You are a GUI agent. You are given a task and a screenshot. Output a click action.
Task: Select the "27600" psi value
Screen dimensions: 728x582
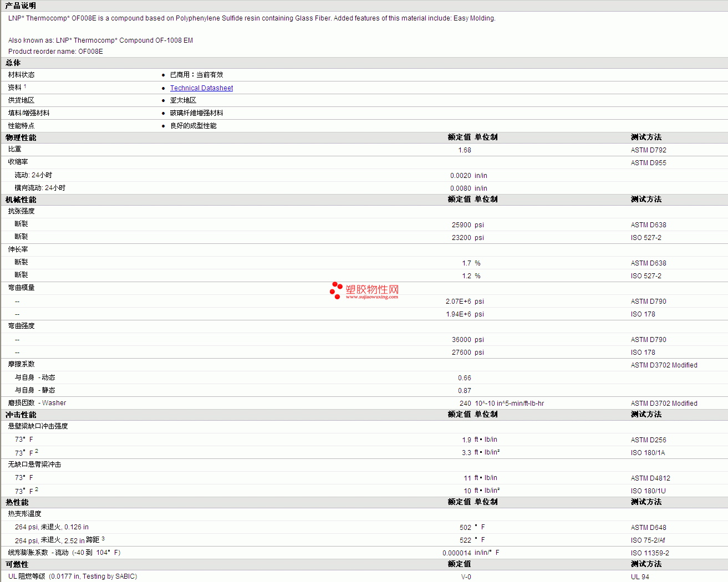pyautogui.click(x=461, y=353)
